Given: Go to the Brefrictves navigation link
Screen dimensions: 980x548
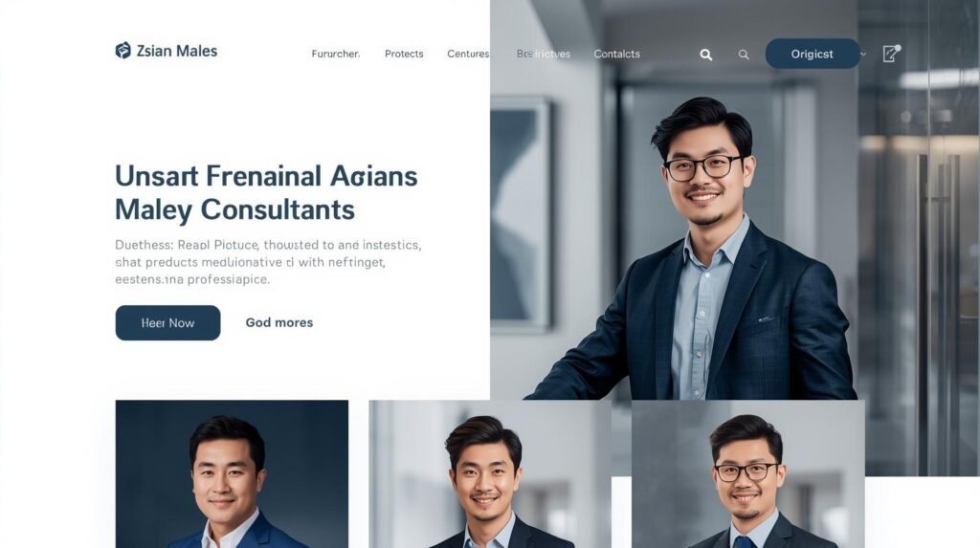Looking at the screenshot, I should [544, 54].
